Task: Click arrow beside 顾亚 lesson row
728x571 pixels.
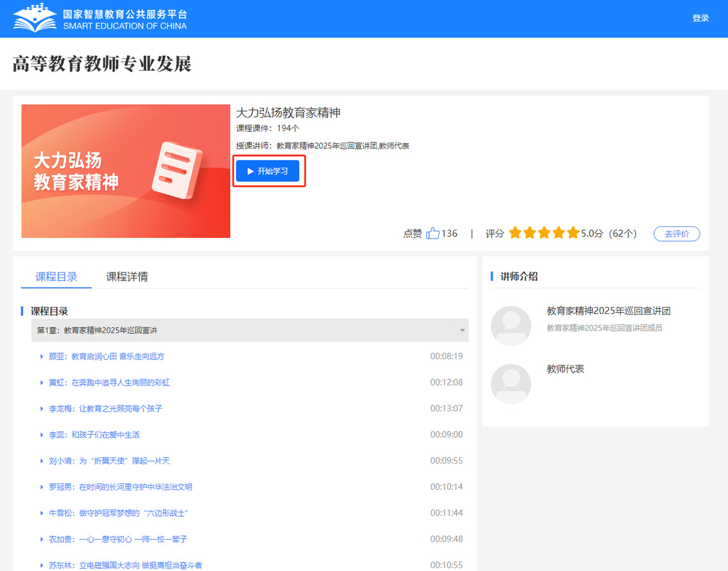Action: point(42,356)
